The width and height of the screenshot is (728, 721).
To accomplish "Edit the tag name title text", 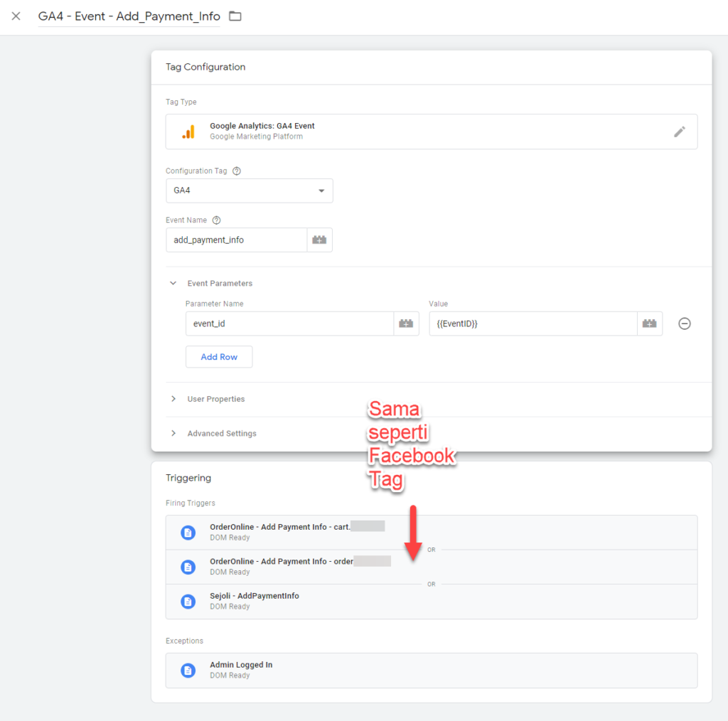I will pos(129,16).
